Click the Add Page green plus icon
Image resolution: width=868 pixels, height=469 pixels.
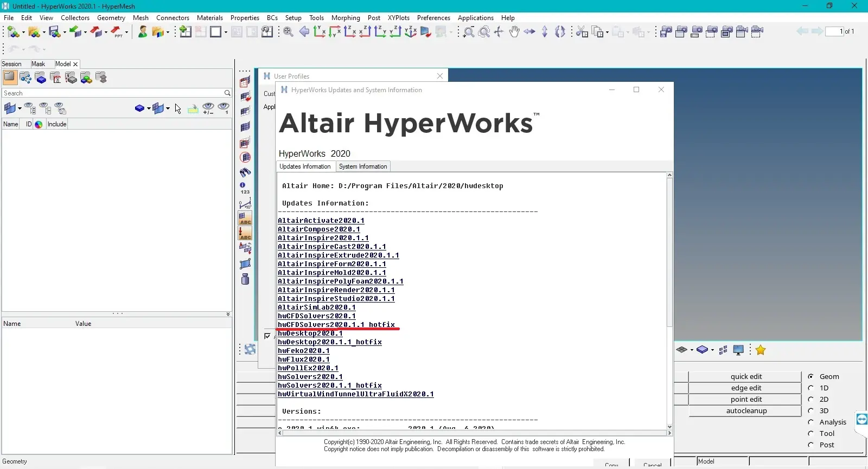click(x=185, y=31)
